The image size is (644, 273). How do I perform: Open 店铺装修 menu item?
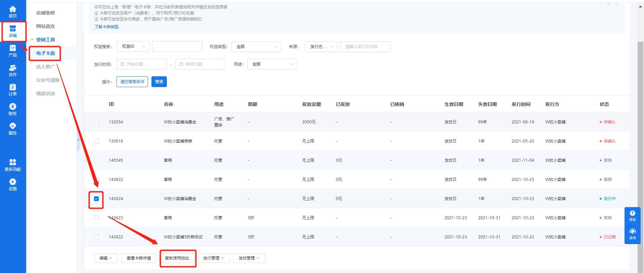[46, 13]
